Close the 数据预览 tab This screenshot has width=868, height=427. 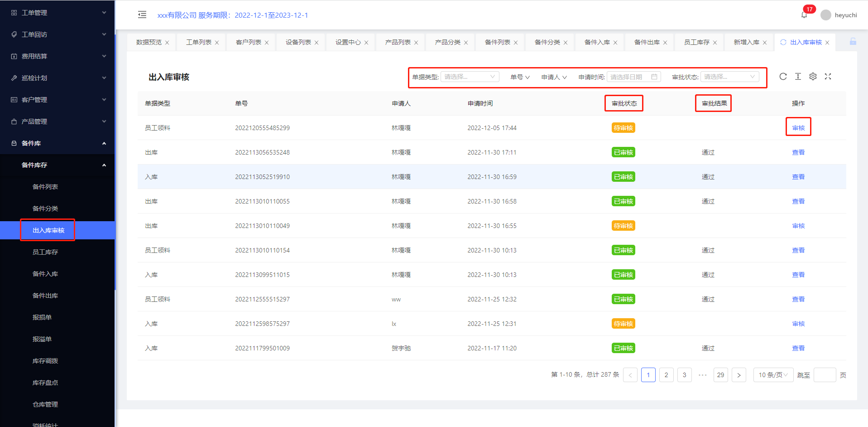tap(167, 43)
